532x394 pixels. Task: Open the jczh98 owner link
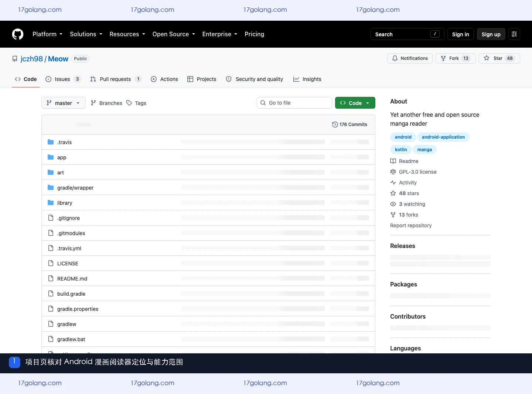32,59
